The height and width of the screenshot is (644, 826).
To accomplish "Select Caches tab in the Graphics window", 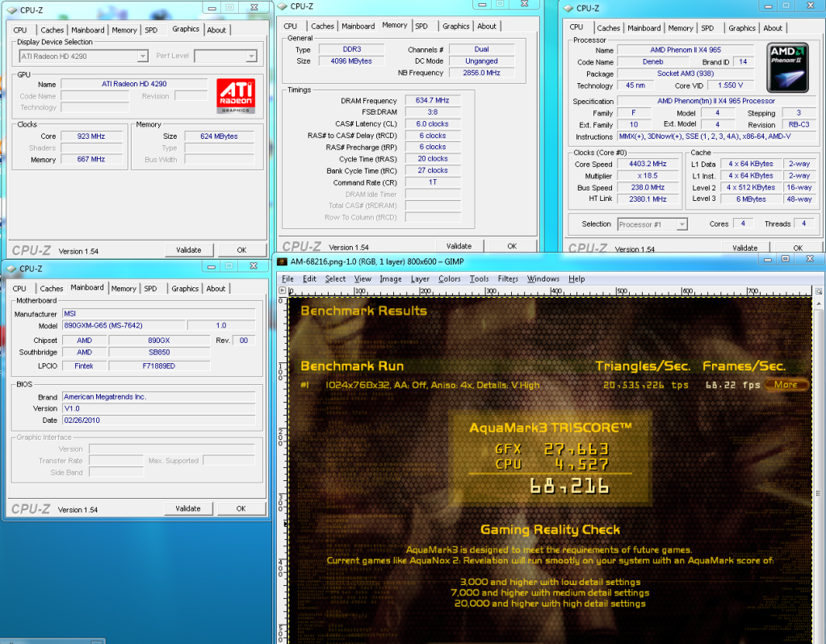I will 52,30.
